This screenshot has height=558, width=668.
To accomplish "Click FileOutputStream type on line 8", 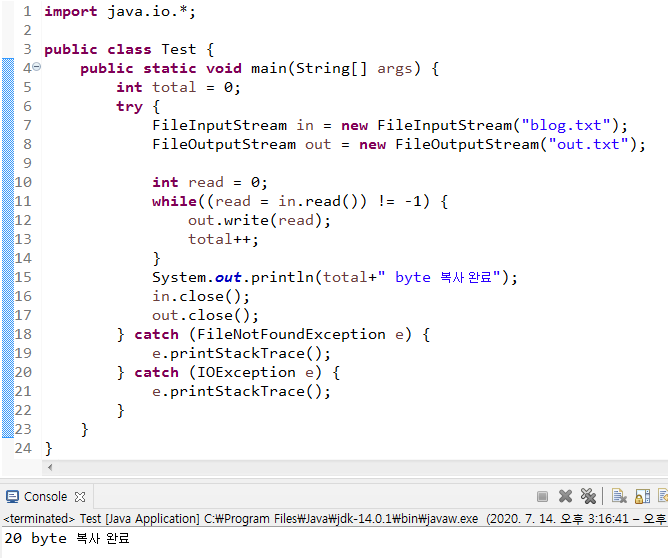I will 224,144.
